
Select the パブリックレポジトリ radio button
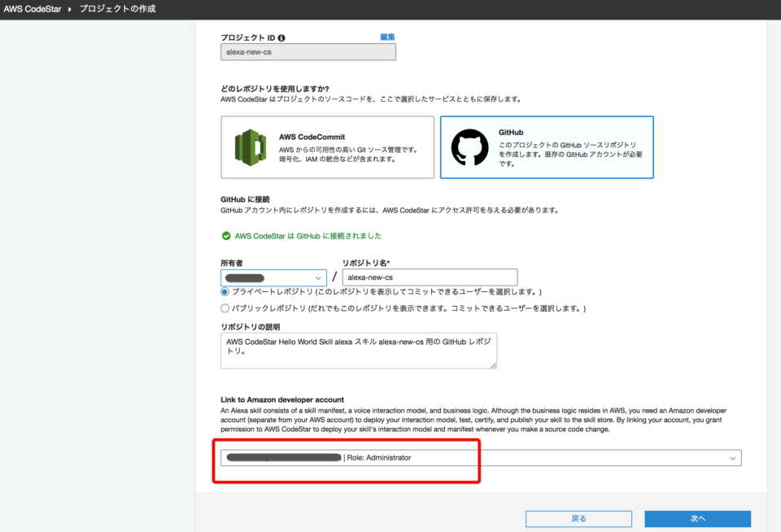click(224, 307)
